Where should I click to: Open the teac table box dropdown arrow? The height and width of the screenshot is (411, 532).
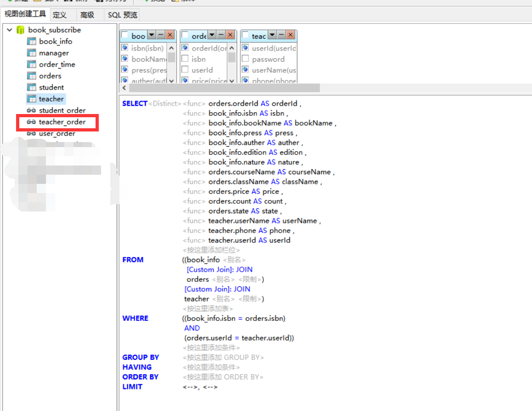(x=272, y=34)
